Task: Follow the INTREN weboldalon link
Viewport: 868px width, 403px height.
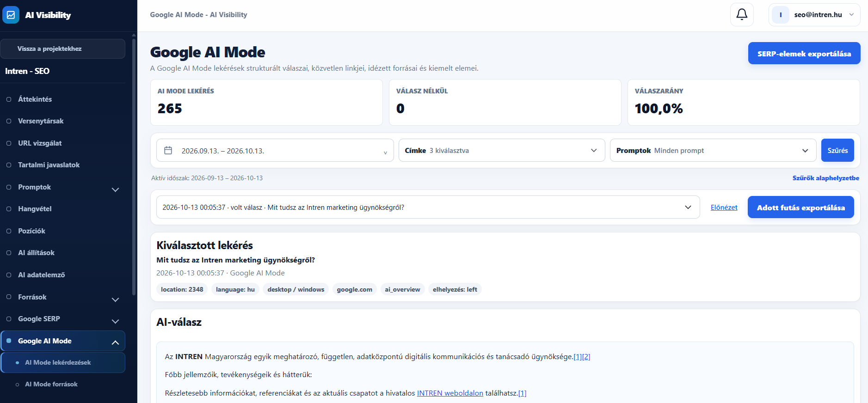Action: [450, 393]
